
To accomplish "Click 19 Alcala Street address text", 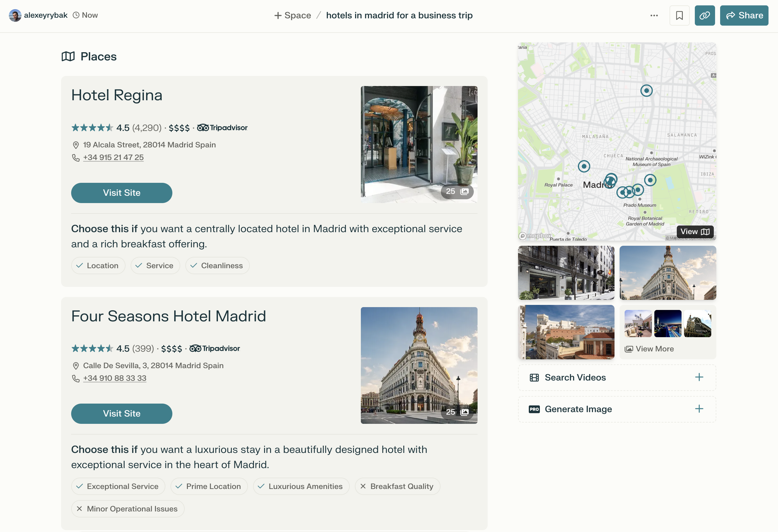I will [149, 145].
